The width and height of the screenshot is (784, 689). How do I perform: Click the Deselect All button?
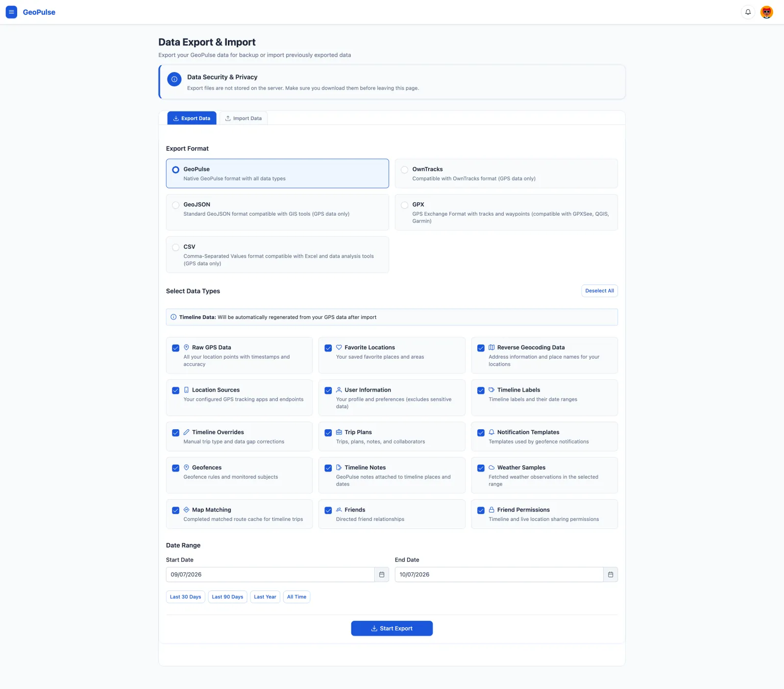[599, 291]
